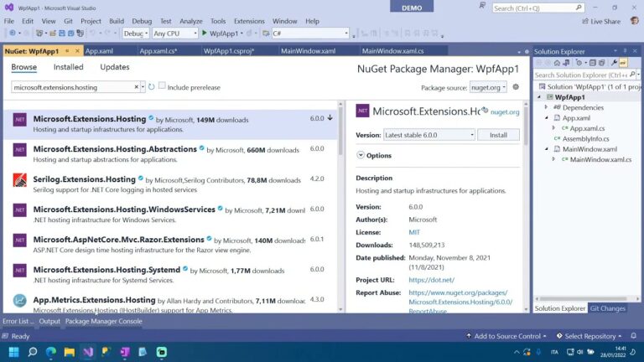Toggle Include prerelease checkbox

coord(162,85)
